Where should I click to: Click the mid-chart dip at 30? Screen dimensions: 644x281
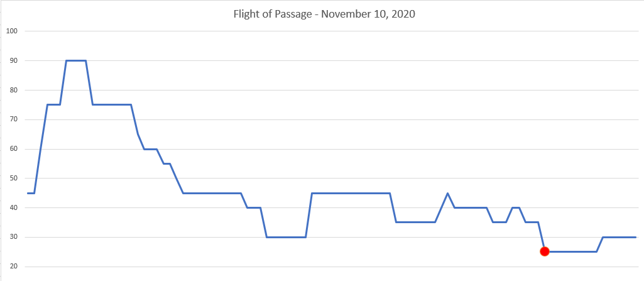(x=287, y=237)
